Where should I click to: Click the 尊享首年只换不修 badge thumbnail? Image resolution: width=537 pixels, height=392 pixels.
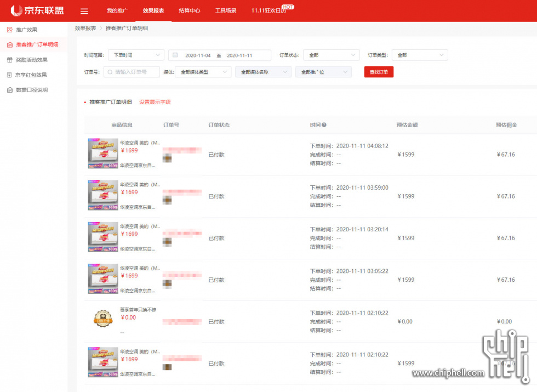click(103, 319)
